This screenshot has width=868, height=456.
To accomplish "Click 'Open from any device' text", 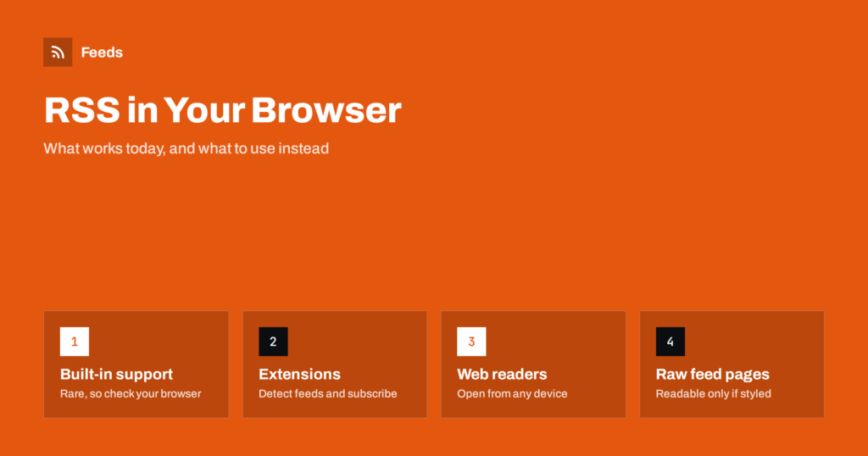I will pyautogui.click(x=512, y=393).
